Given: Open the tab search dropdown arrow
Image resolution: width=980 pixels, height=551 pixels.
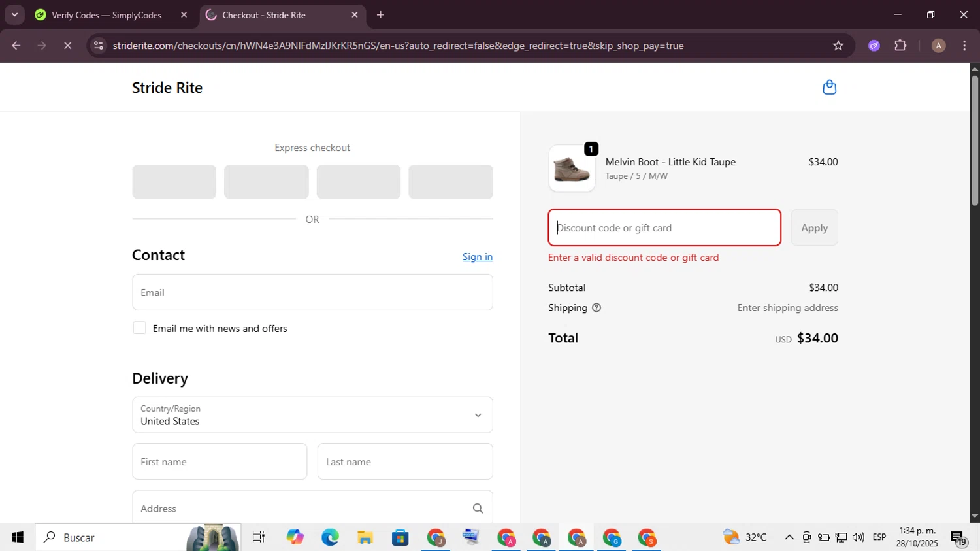Looking at the screenshot, I should (x=14, y=15).
